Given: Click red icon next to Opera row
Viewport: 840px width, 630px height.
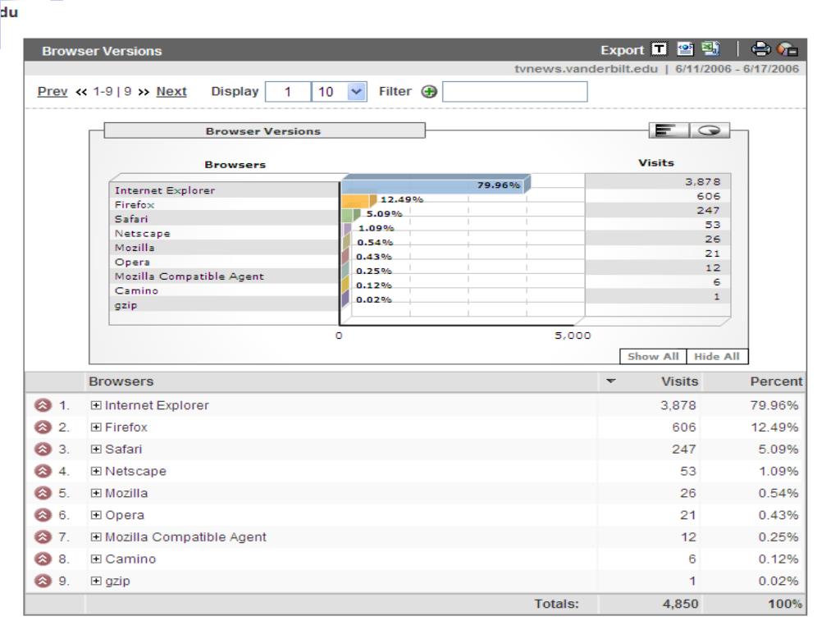Looking at the screenshot, I should (x=43, y=515).
